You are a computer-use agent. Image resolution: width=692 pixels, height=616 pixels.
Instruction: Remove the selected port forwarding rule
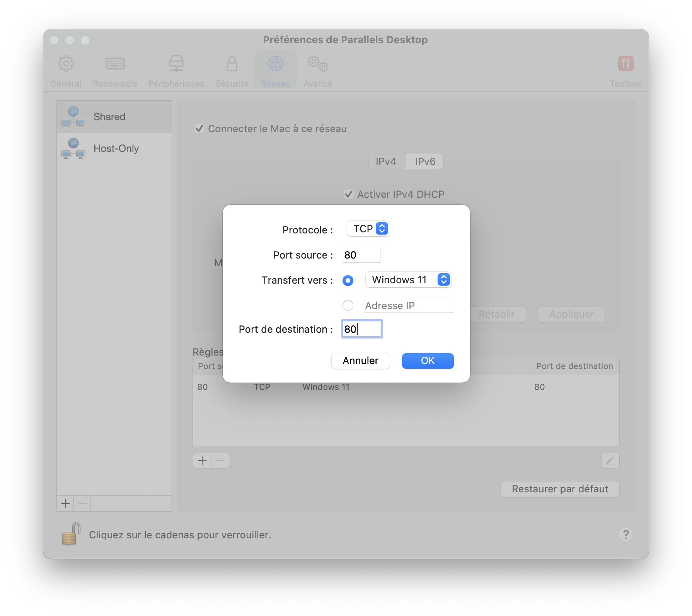tap(221, 461)
